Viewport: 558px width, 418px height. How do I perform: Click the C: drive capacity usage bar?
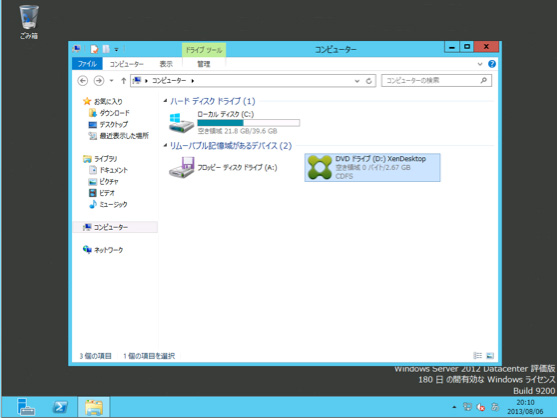point(248,123)
